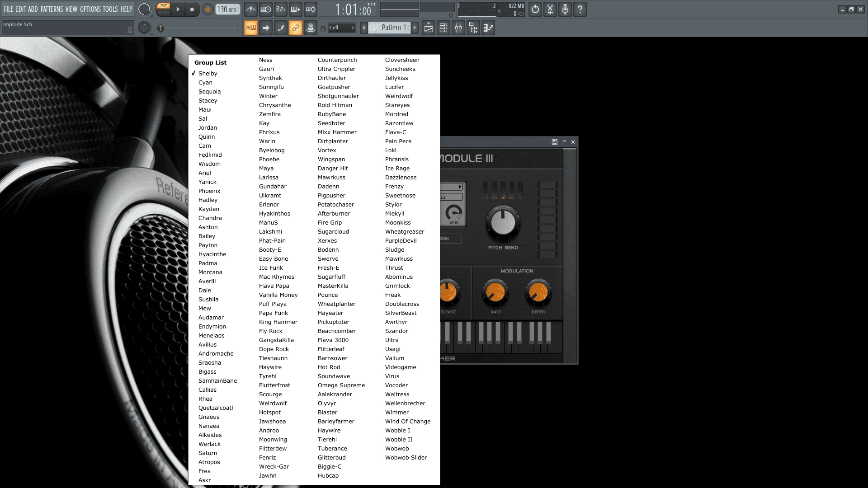Toggle loop recording icon
Image resolution: width=868 pixels, height=488 pixels.
coord(311,9)
